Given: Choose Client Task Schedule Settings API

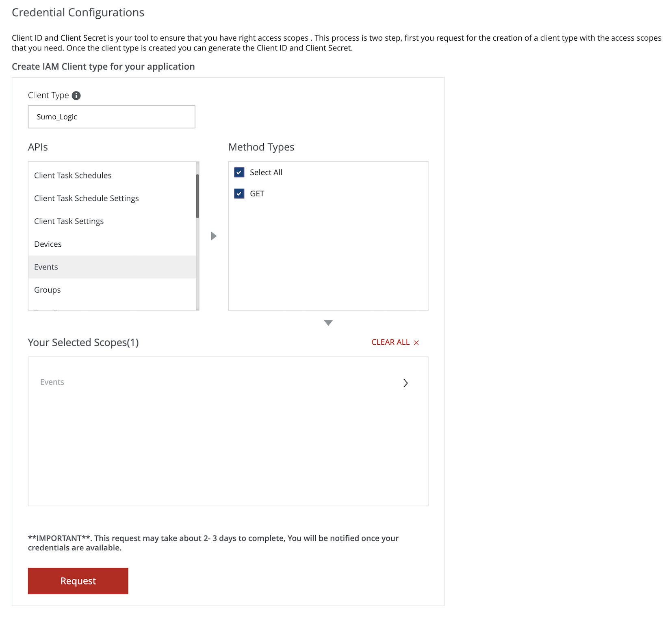Looking at the screenshot, I should (86, 198).
